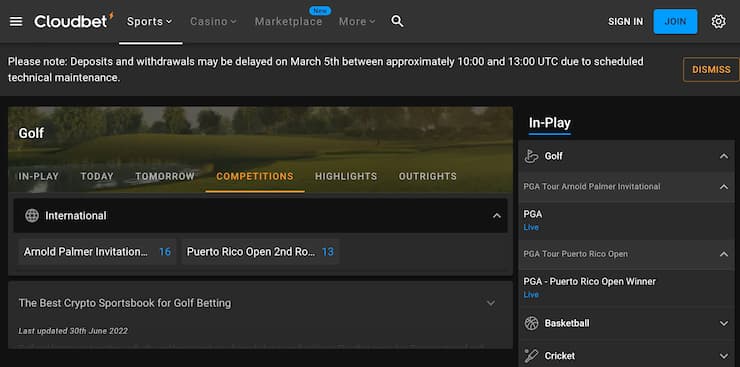Open the Sports dropdown menu

point(150,22)
